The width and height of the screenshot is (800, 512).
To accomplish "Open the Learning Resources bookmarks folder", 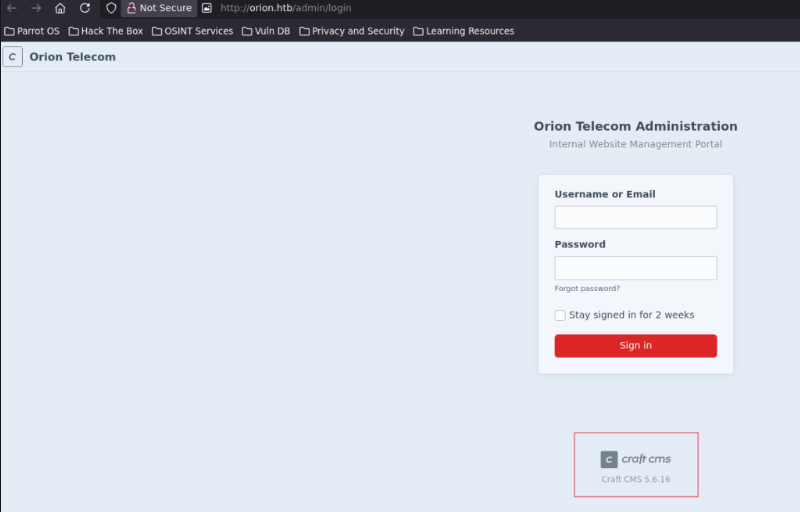I will coord(463,31).
